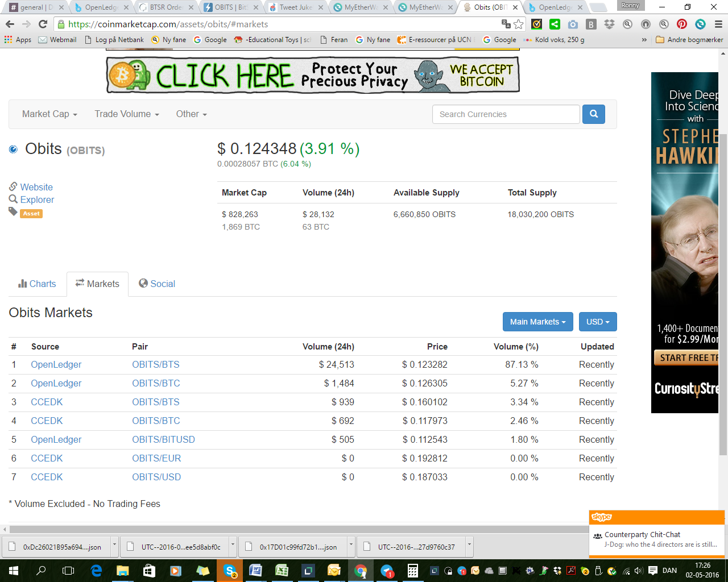Viewport: 728px width, 582px height.
Task: Open the Counterparty Chit-Chat Skype notification
Action: (657, 539)
